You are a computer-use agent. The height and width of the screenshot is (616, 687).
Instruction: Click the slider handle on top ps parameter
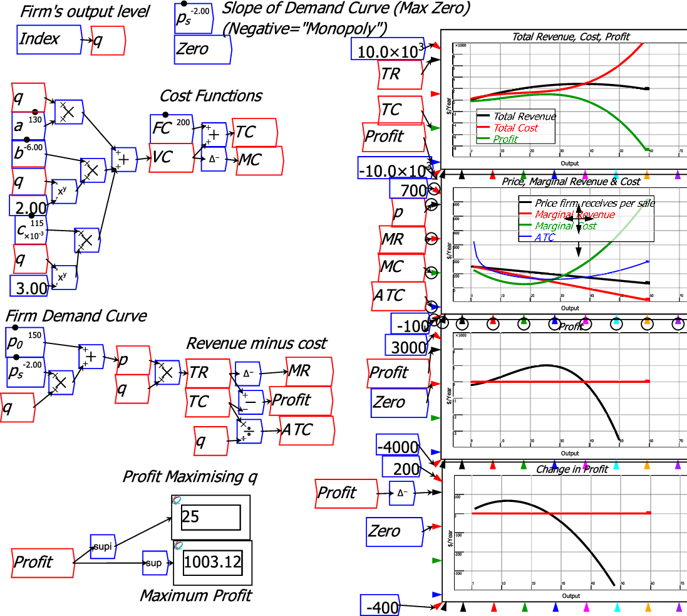click(x=183, y=4)
